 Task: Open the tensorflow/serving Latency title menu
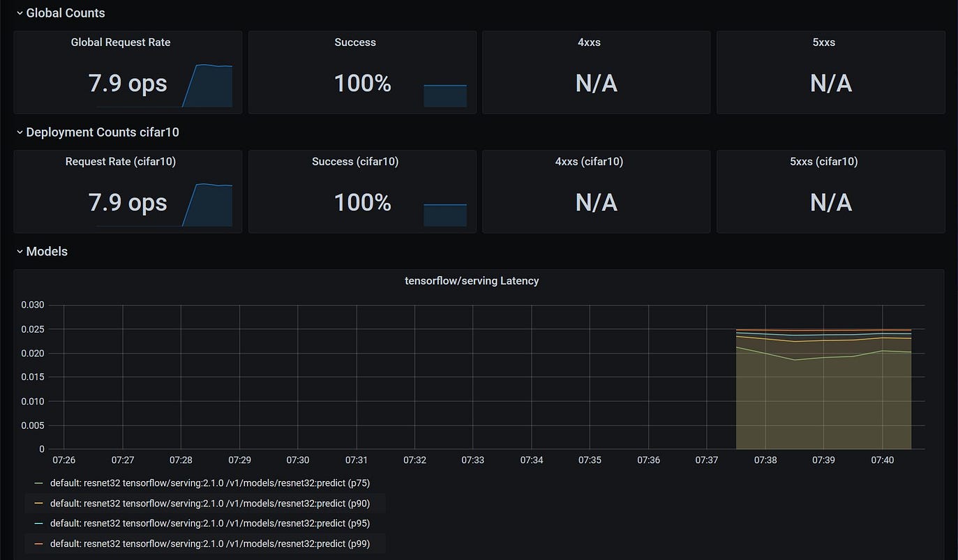pyautogui.click(x=472, y=281)
